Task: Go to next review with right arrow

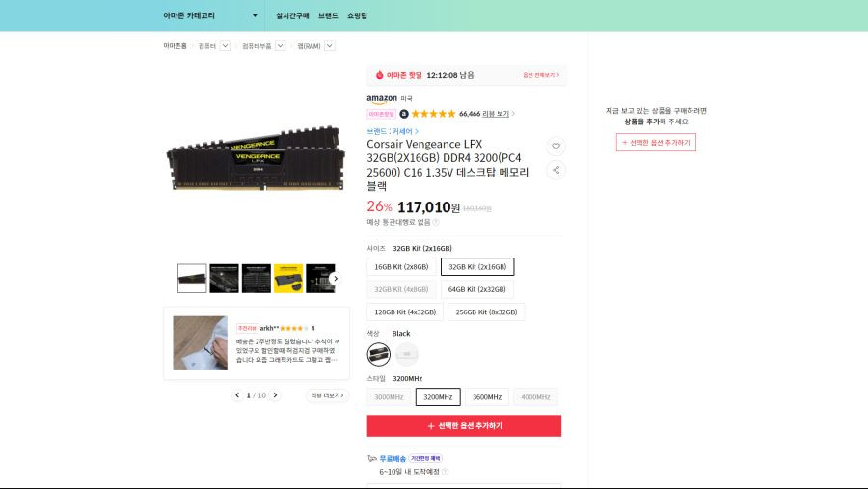Action: (275, 395)
